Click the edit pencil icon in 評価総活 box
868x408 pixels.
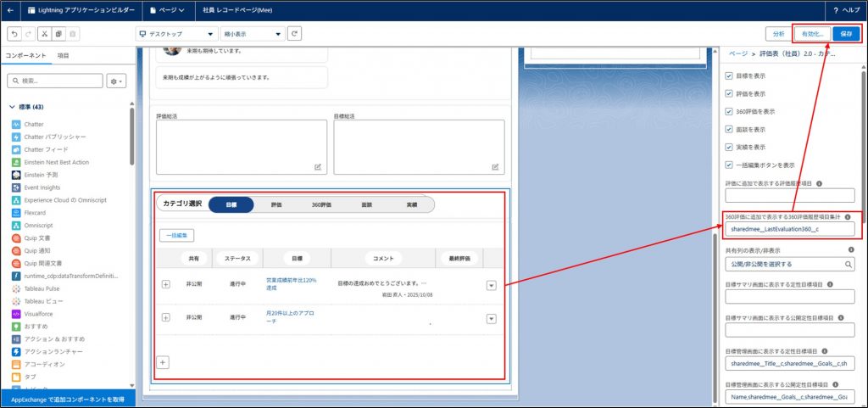[318, 167]
